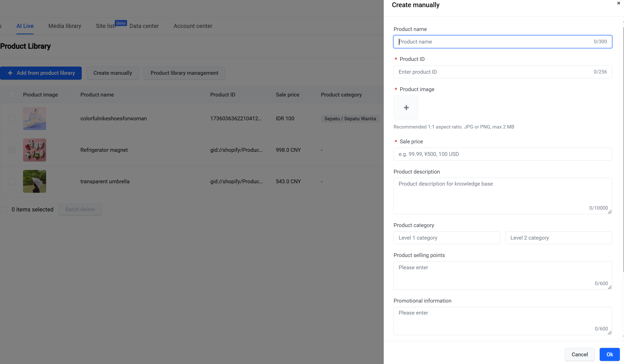The image size is (624, 364).
Task: Click the plus icon to upload product image
Action: [x=406, y=108]
